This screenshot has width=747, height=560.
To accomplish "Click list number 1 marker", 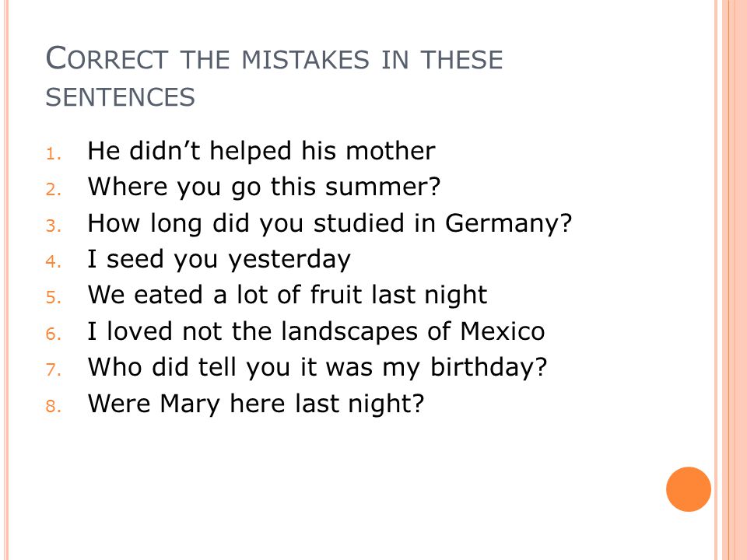I will point(54,154).
